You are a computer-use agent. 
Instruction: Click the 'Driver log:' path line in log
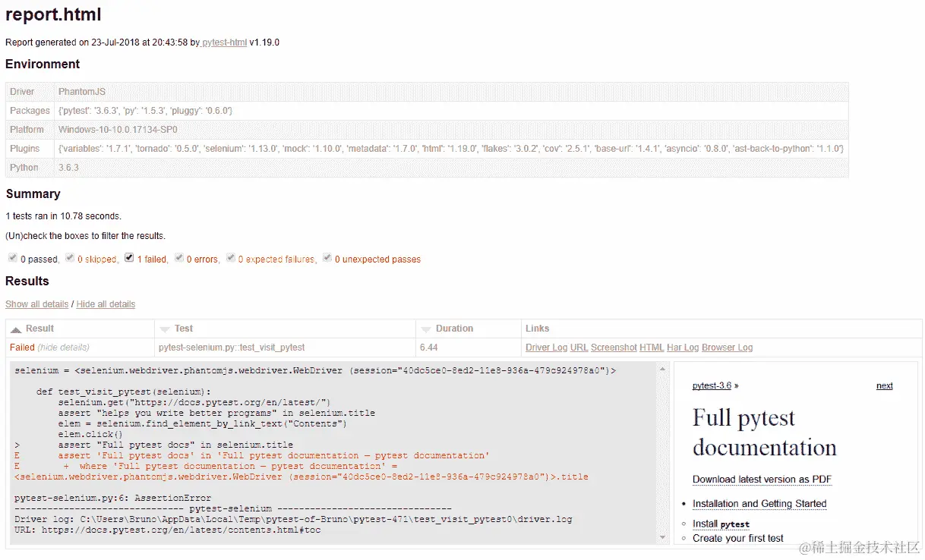pos(293,520)
